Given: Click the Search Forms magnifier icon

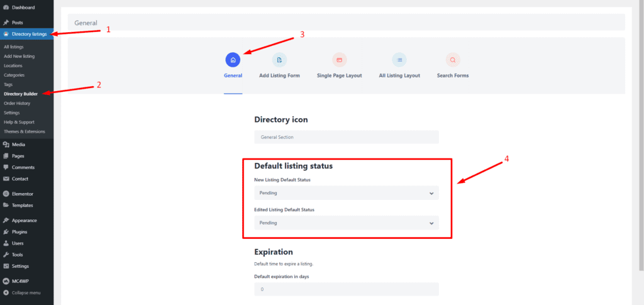Looking at the screenshot, I should pos(453,60).
